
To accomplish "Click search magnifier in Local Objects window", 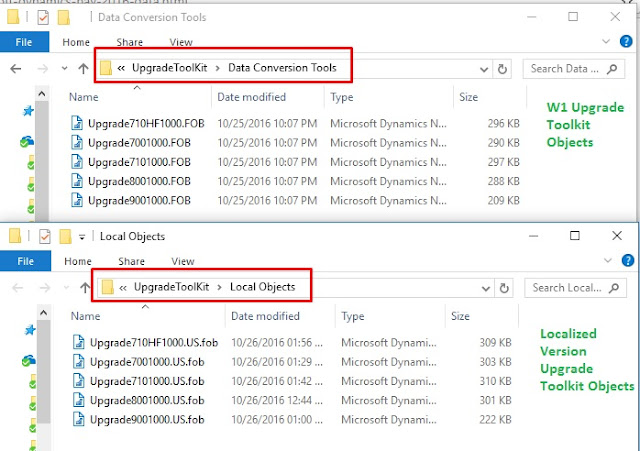I will [613, 288].
